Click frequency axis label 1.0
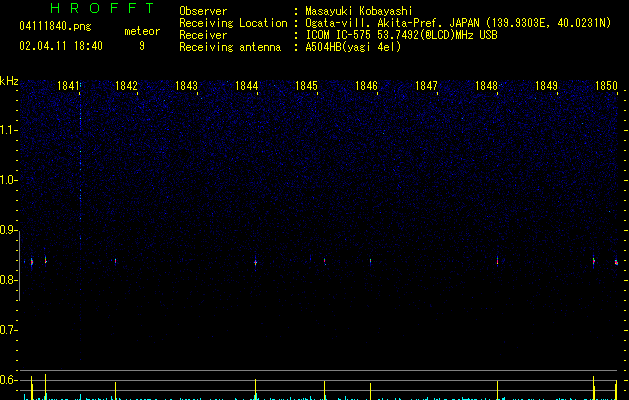Screen dimensions: 629x400 coord(8,180)
